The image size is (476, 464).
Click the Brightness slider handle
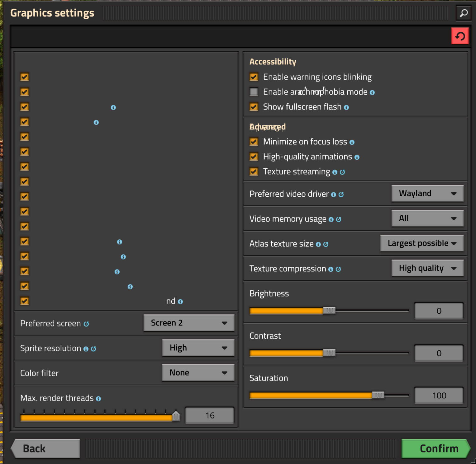(x=329, y=310)
